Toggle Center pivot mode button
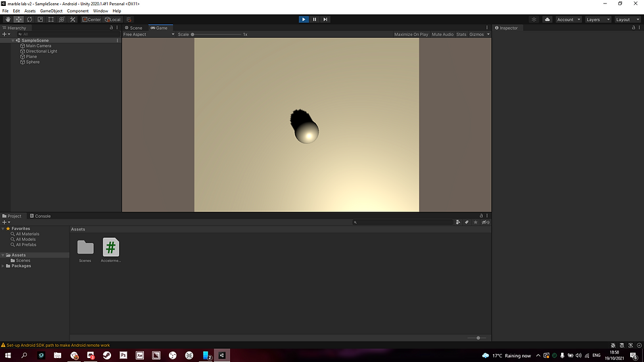Viewport: 644px width, 362px height. 91,19
